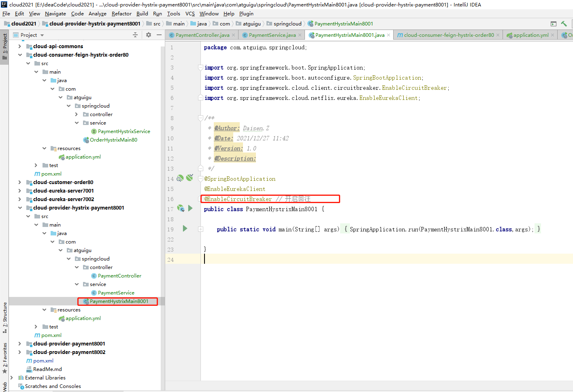This screenshot has width=573, height=392.
Task: Select PaymentHystrixMain8001 in project tree
Action: point(116,301)
